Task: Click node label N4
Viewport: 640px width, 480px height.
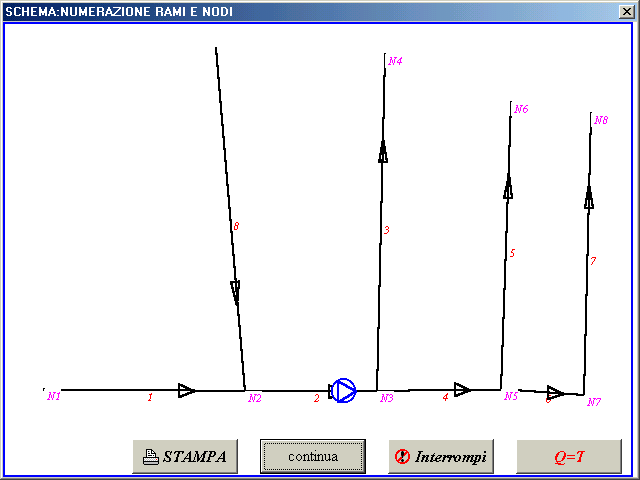Action: 395,61
